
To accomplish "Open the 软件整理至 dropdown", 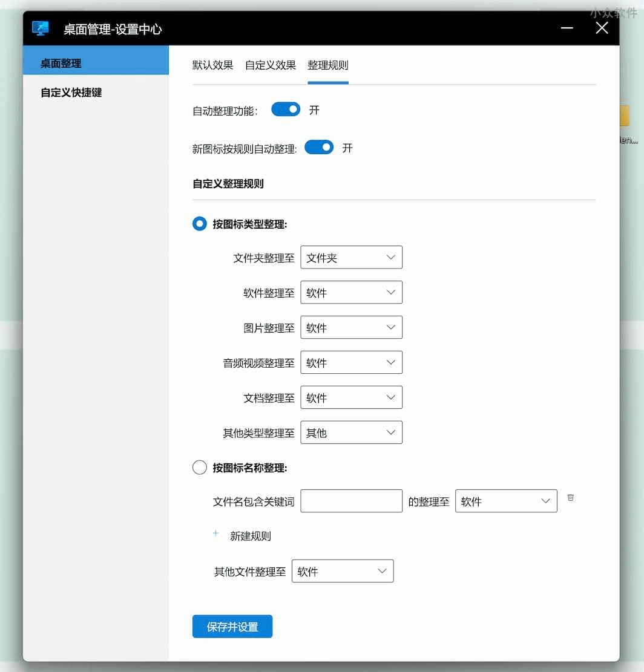I will pos(351,292).
